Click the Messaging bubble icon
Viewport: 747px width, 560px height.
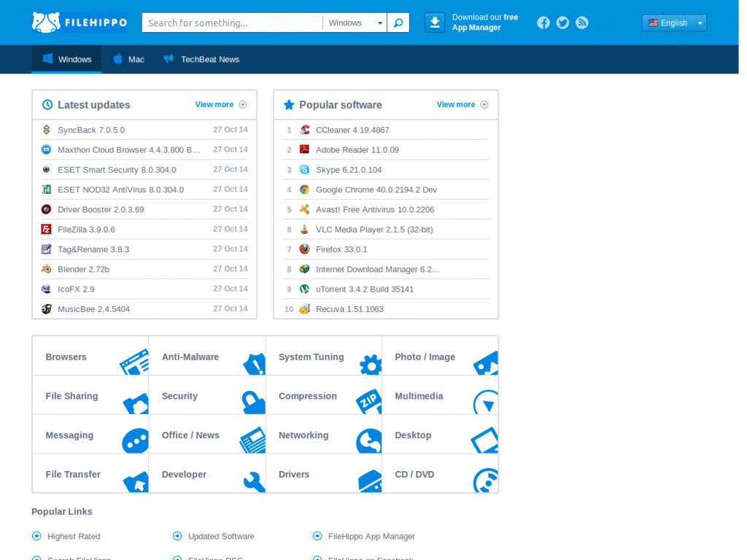pyautogui.click(x=135, y=441)
